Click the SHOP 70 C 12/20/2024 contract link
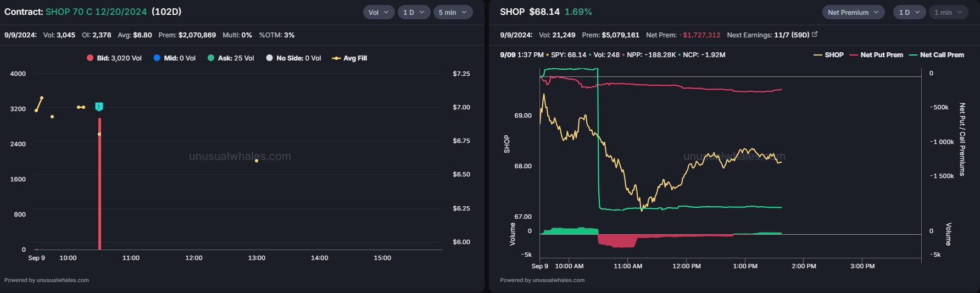Image resolution: width=980 pixels, height=293 pixels. (97, 12)
